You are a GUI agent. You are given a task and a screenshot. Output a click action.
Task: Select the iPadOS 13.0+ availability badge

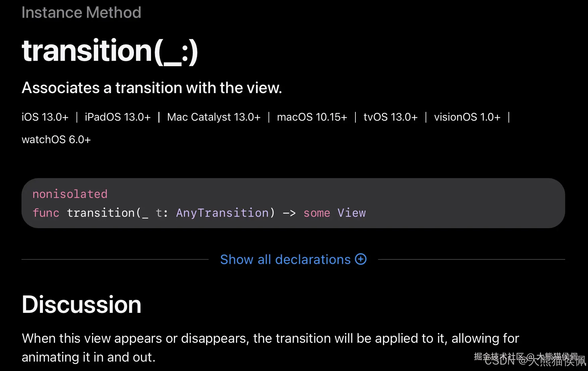tap(117, 117)
